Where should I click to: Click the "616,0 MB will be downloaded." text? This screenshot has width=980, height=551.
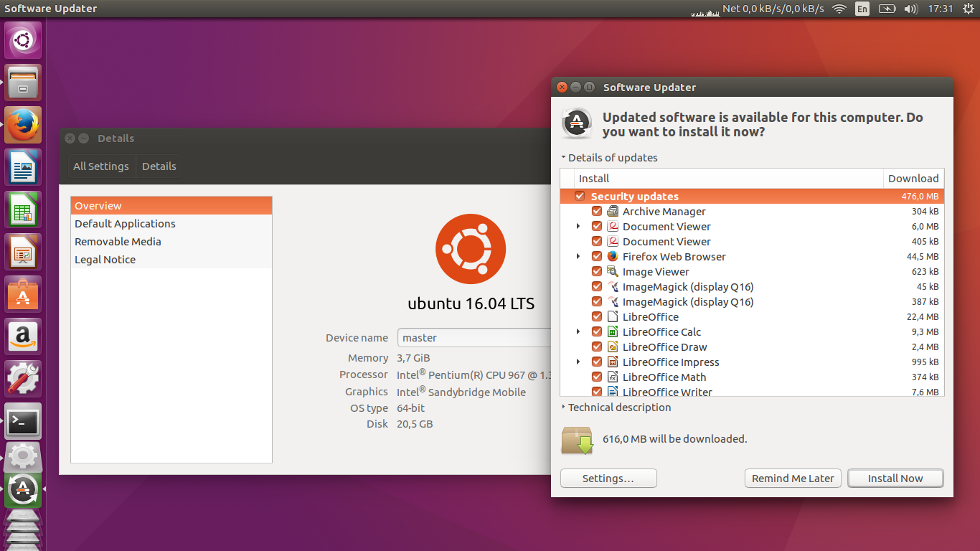pyautogui.click(x=674, y=439)
